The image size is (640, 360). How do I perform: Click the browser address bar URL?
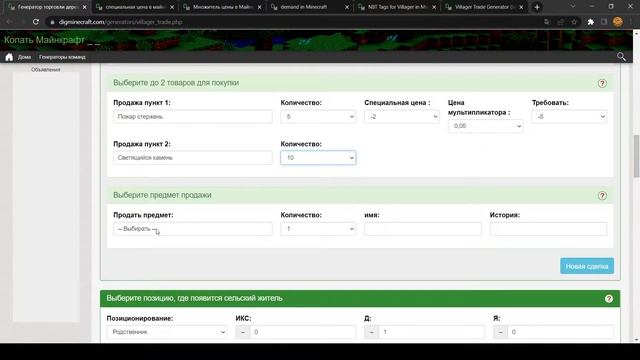(x=120, y=22)
